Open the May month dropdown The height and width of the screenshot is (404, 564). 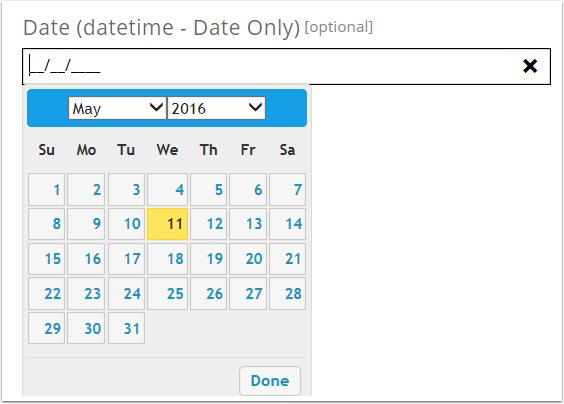pos(118,108)
